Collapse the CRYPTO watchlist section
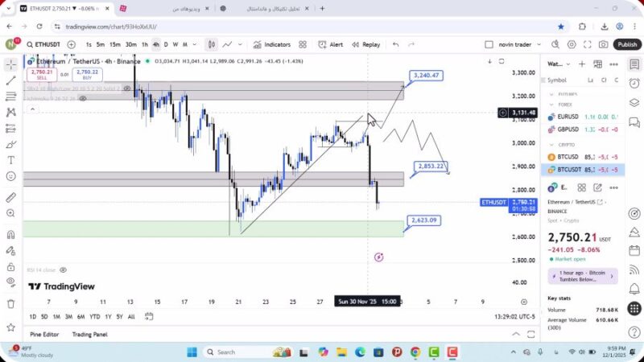 (x=551, y=145)
